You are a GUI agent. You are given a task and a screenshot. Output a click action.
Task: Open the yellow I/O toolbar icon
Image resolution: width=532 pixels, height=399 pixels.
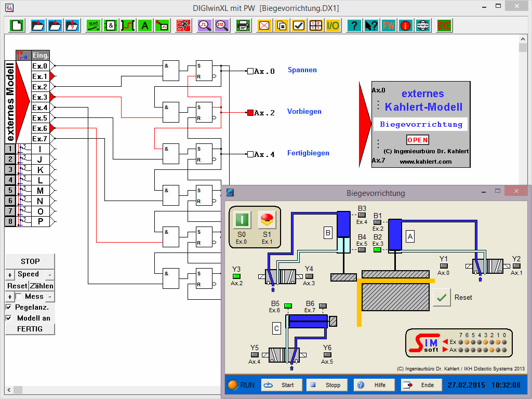(x=332, y=25)
